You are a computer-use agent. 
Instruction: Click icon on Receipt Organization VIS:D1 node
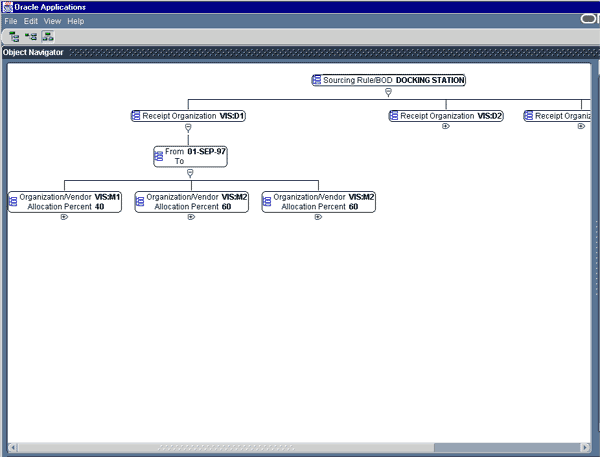click(136, 116)
